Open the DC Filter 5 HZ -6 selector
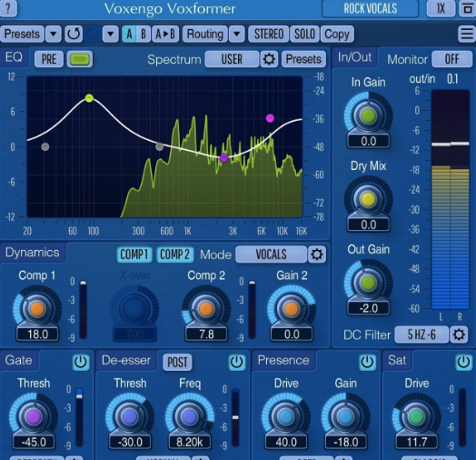The image size is (476, 460). (x=421, y=335)
